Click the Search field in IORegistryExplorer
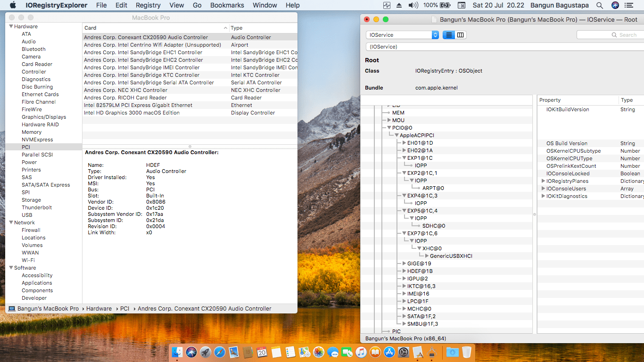This screenshot has width=644, height=362. tap(611, 35)
